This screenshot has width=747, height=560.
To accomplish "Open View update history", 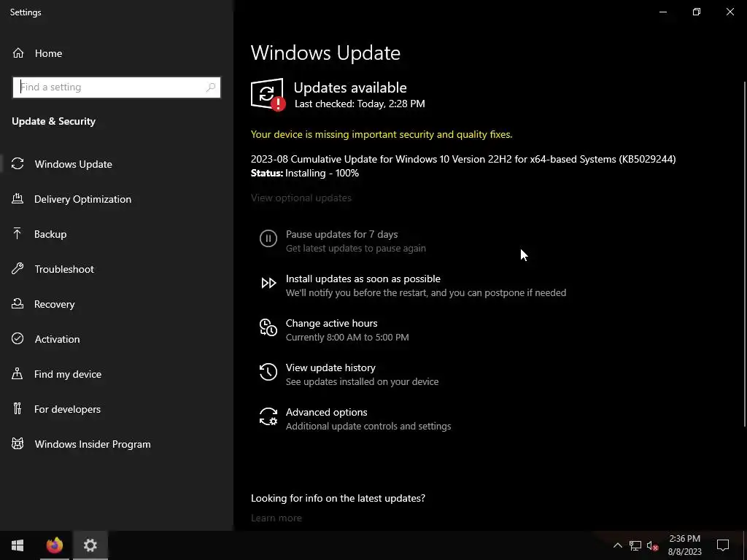I will (x=330, y=367).
